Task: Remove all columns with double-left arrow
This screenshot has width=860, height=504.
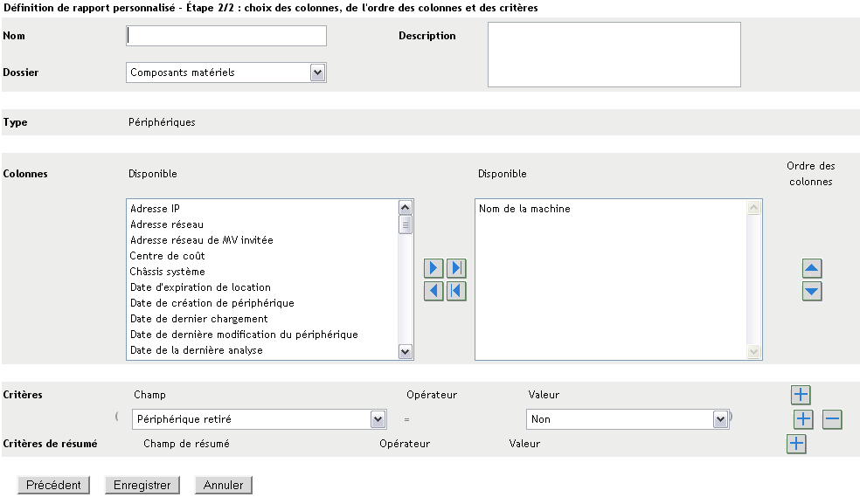Action: [x=456, y=291]
